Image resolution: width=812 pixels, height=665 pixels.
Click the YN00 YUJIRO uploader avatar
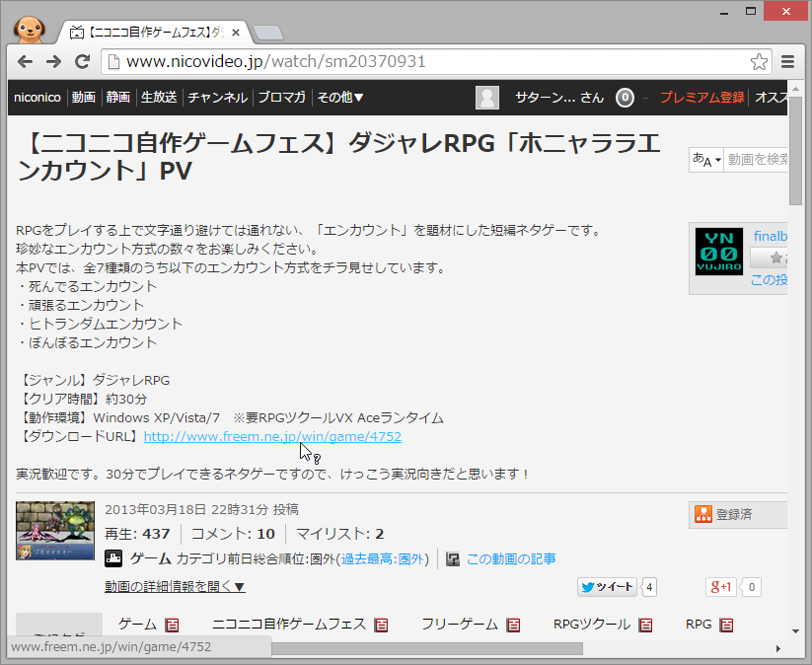[719, 254]
